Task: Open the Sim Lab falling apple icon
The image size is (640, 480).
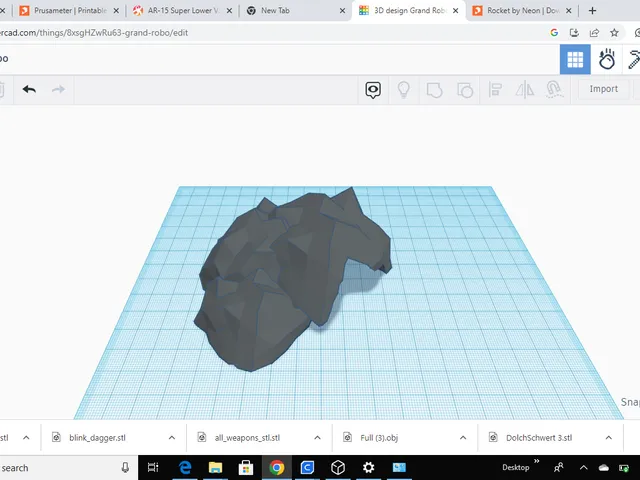Action: [x=607, y=60]
